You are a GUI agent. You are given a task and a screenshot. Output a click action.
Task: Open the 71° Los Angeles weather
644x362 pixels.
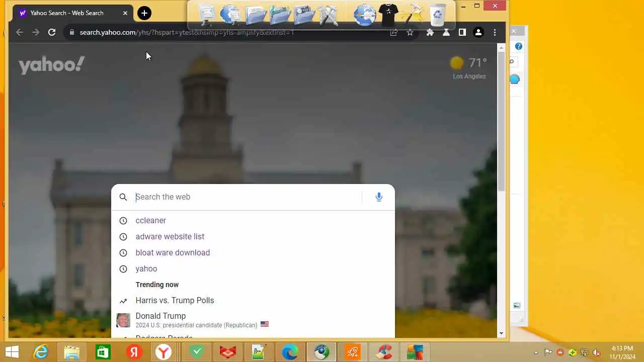click(x=468, y=68)
